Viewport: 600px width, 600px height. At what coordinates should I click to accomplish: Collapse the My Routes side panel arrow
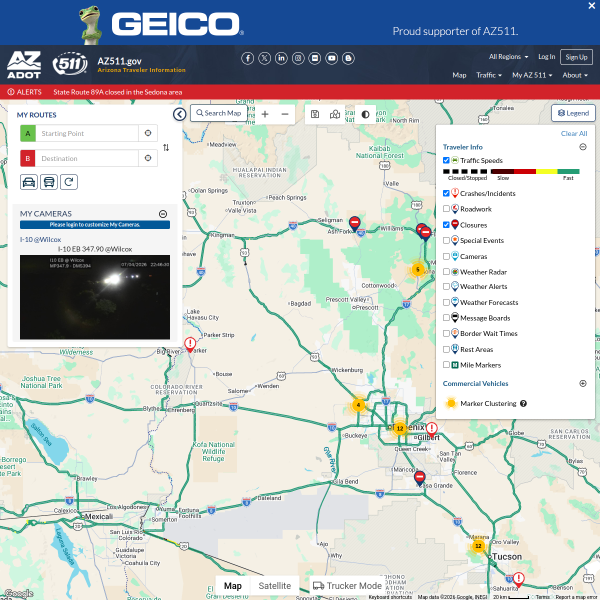click(x=179, y=114)
